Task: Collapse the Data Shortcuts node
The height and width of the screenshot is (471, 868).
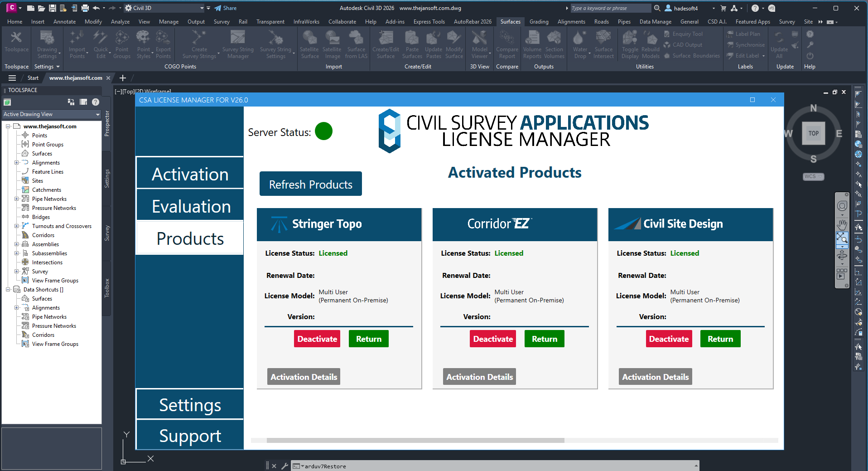Action: tap(8, 289)
